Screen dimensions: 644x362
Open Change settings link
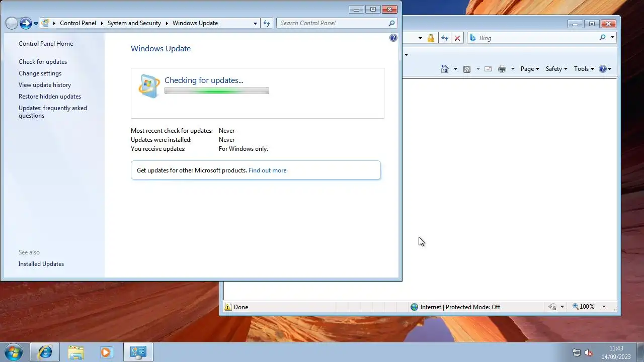click(x=40, y=73)
